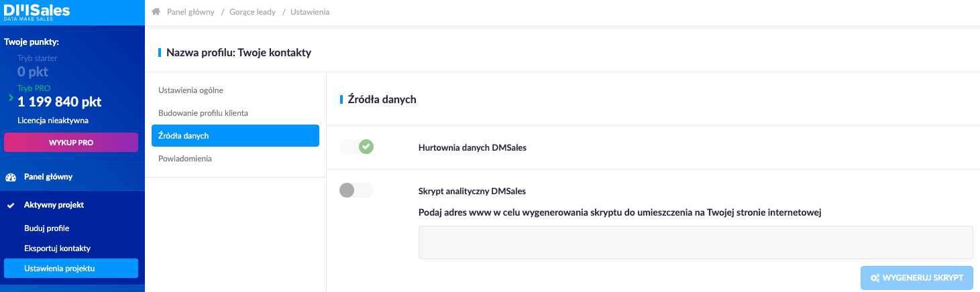Disable the Hurtownia danych DMSales toggle
The height and width of the screenshot is (292, 980).
click(x=357, y=147)
